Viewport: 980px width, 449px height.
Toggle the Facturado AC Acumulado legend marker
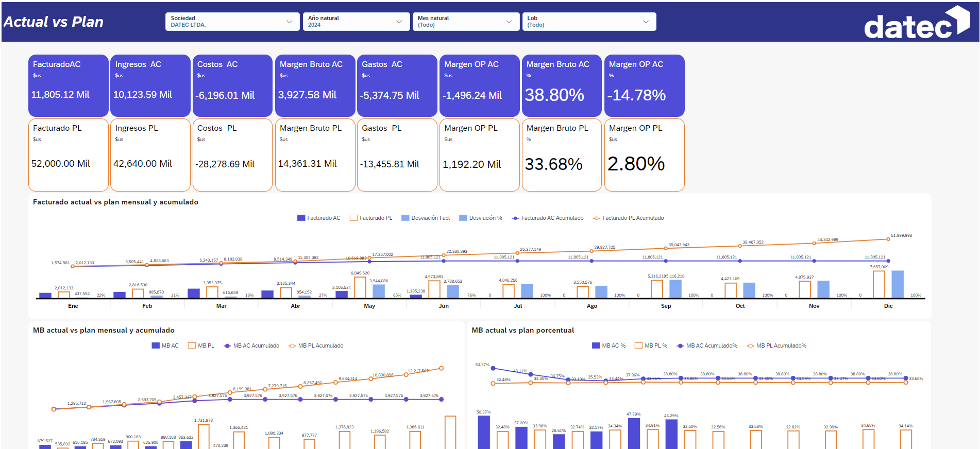515,218
